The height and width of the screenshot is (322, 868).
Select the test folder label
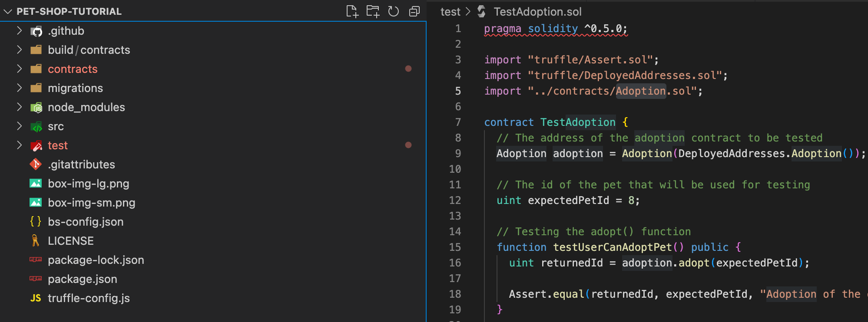pos(58,145)
